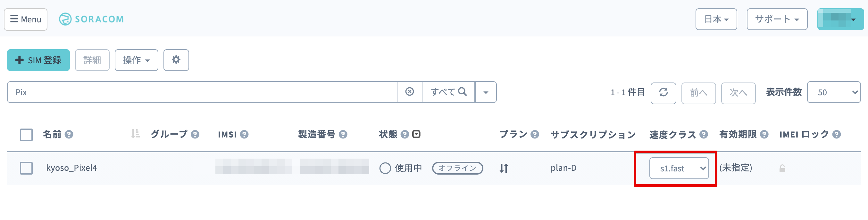Image resolution: width=868 pixels, height=220 pixels.
Task: Open the Menu hamburger button
Action: (26, 19)
